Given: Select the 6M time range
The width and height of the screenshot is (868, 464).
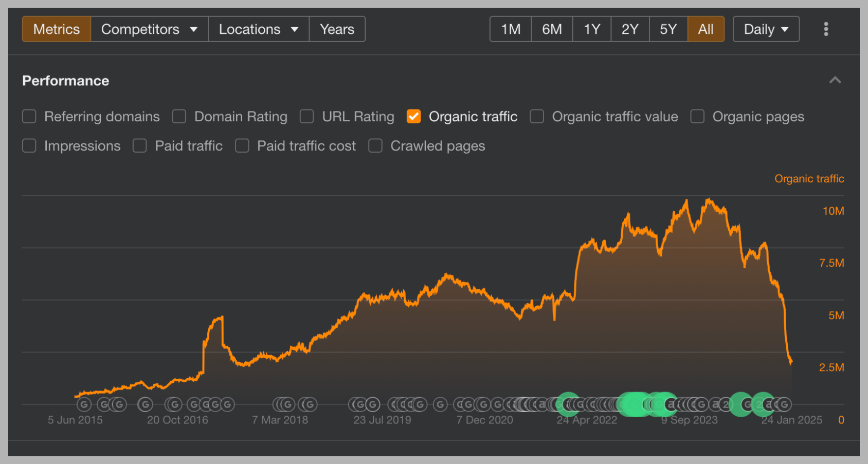Looking at the screenshot, I should pos(552,29).
